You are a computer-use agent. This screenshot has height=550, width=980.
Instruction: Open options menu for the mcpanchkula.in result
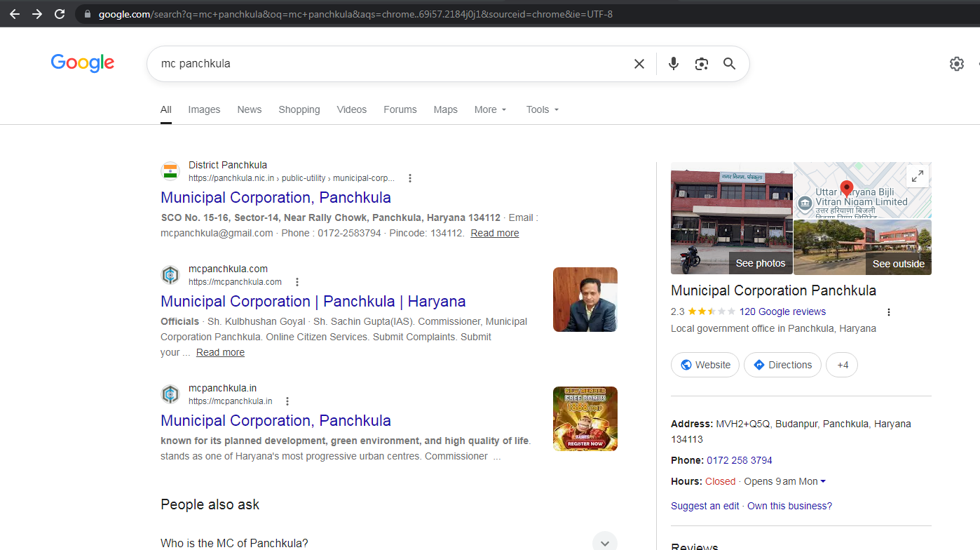287,401
